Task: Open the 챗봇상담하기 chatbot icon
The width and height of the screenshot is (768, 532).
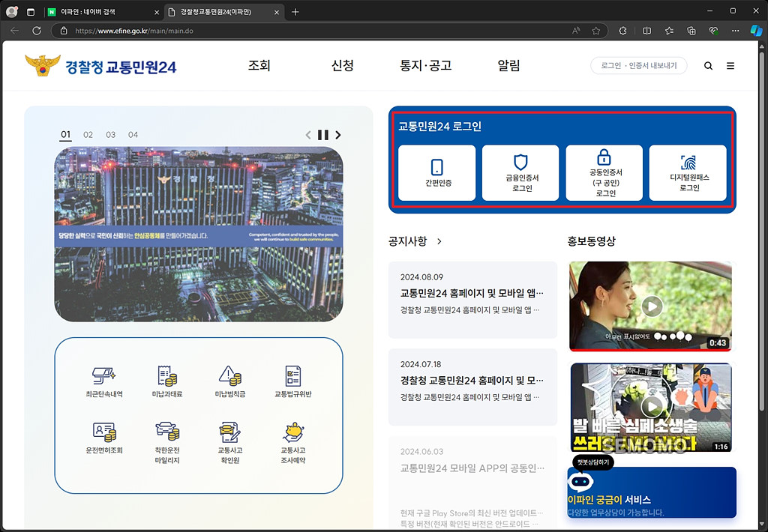Action: pos(581,482)
